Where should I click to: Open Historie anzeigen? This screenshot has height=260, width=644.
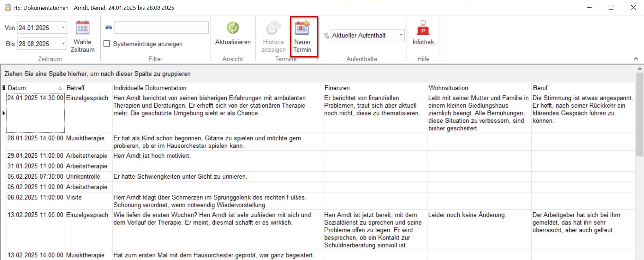(x=273, y=36)
